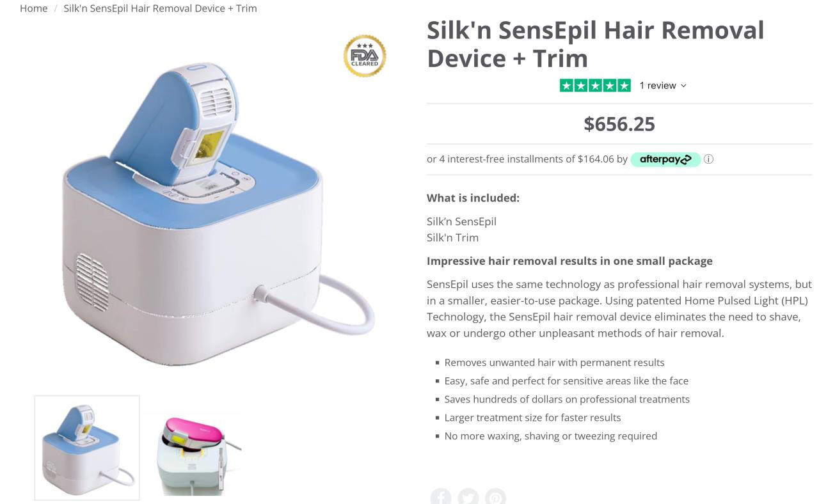The height and width of the screenshot is (504, 819).
Task: Expand the 1 review dropdown chevron
Action: click(x=683, y=86)
